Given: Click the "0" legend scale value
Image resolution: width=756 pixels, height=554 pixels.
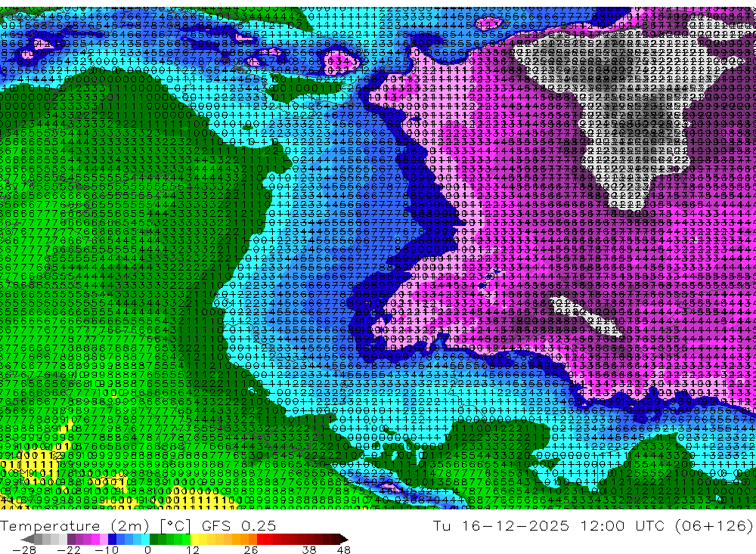Looking at the screenshot, I should tap(147, 549).
